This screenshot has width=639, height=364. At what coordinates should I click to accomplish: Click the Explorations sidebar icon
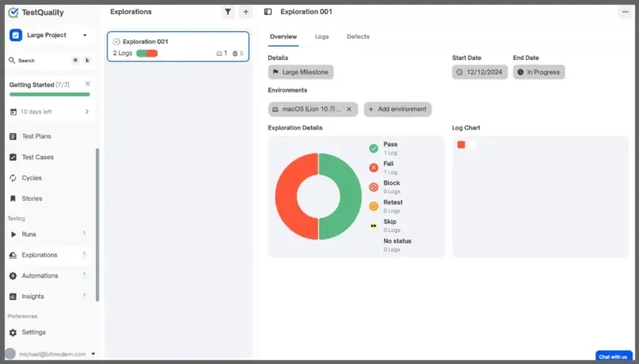point(13,255)
